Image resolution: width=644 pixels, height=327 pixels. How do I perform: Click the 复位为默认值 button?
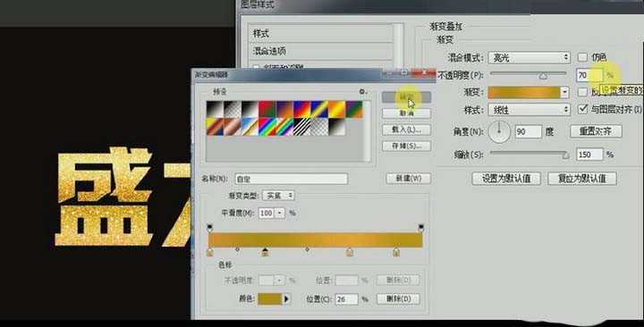(x=582, y=179)
